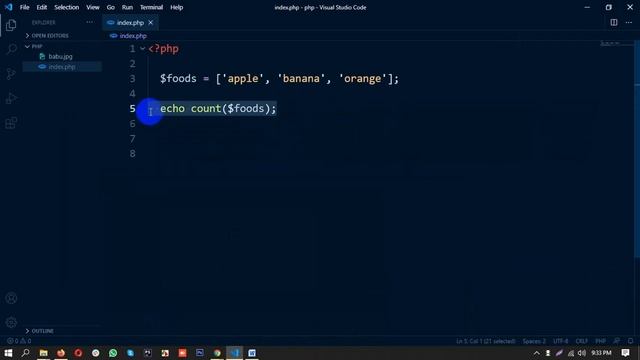Open the Run and Debug view
The width and height of the screenshot is (640, 360).
pos(11,98)
